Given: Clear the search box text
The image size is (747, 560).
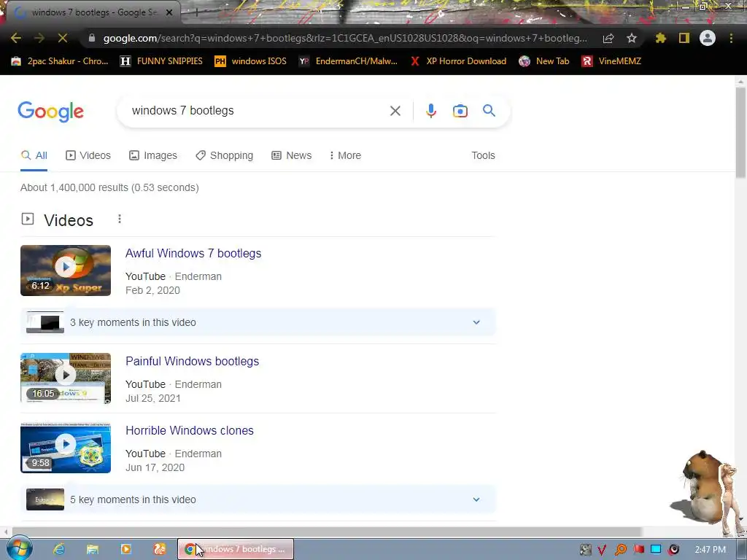Looking at the screenshot, I should point(395,111).
